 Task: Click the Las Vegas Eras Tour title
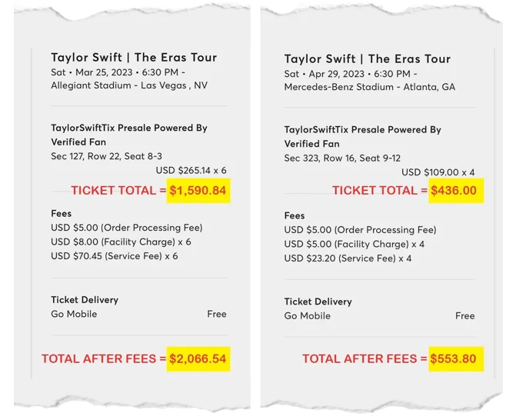click(x=134, y=57)
